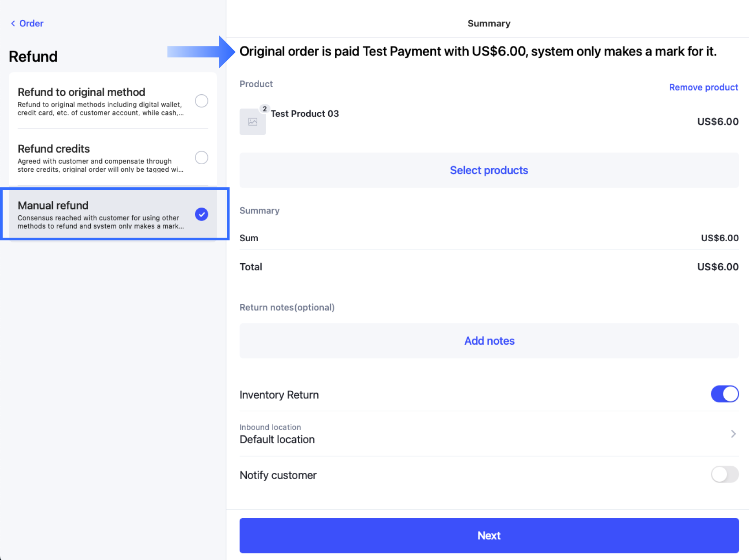This screenshot has width=749, height=560.
Task: Proceed with the Next button
Action: tap(489, 535)
